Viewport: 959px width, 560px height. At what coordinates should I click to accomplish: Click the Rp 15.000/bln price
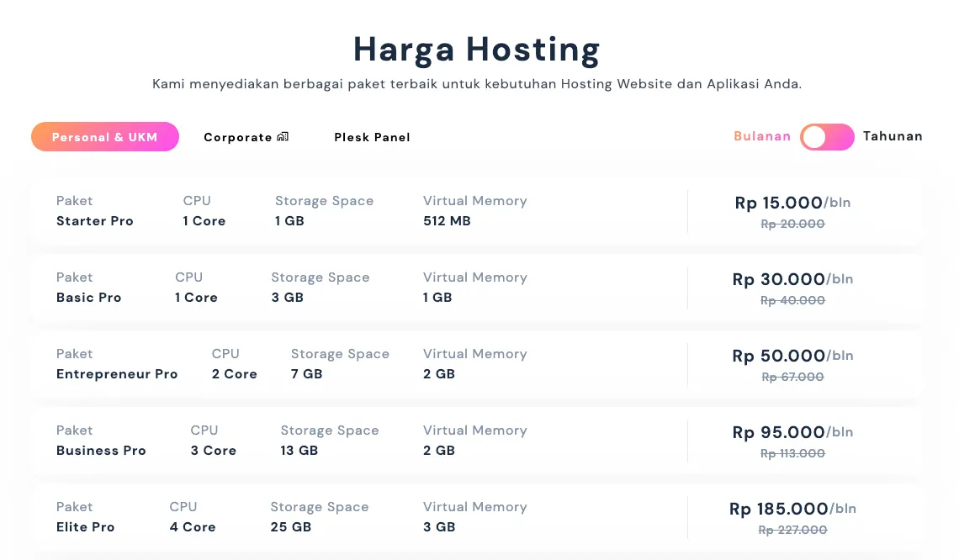tap(792, 203)
